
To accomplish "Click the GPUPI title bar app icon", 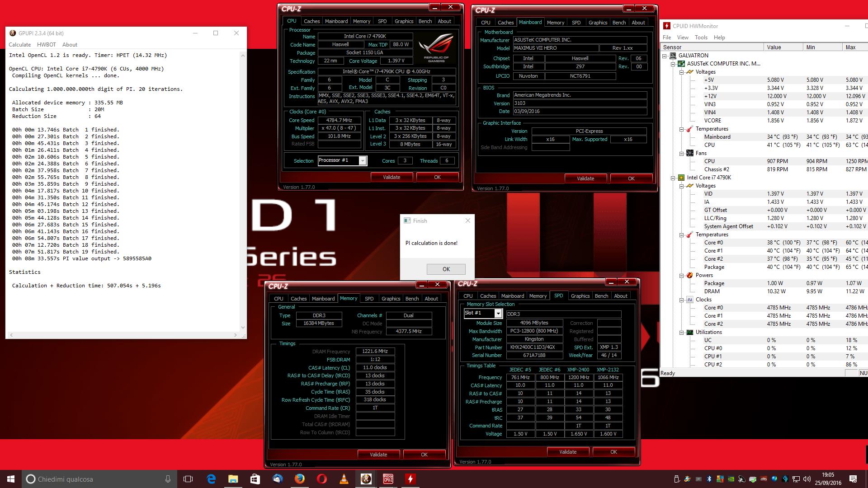I will pyautogui.click(x=13, y=33).
